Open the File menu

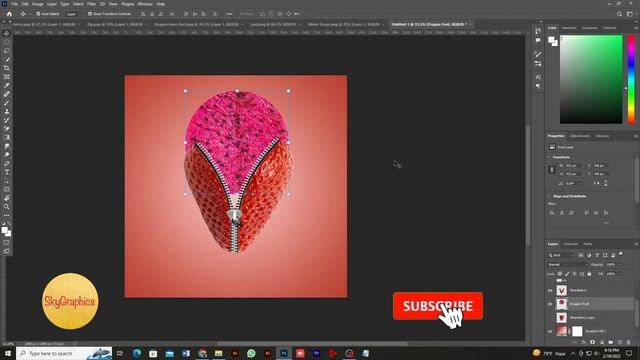click(14, 4)
